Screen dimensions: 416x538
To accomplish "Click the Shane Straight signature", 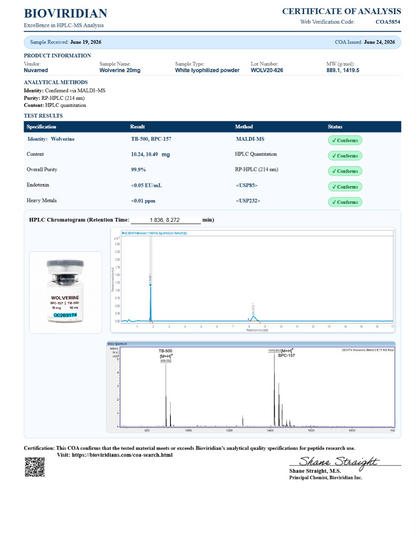I will click(338, 461).
